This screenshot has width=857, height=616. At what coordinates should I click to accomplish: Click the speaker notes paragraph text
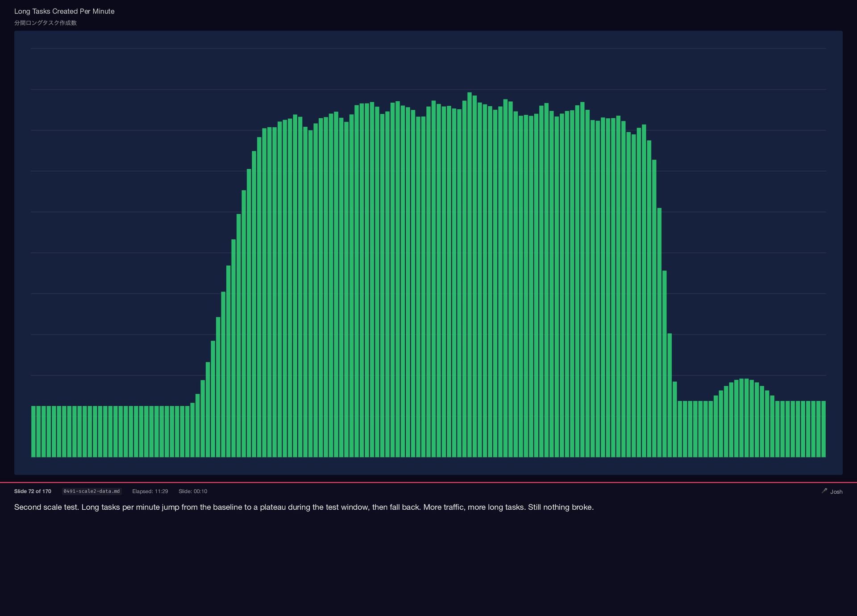(x=304, y=507)
